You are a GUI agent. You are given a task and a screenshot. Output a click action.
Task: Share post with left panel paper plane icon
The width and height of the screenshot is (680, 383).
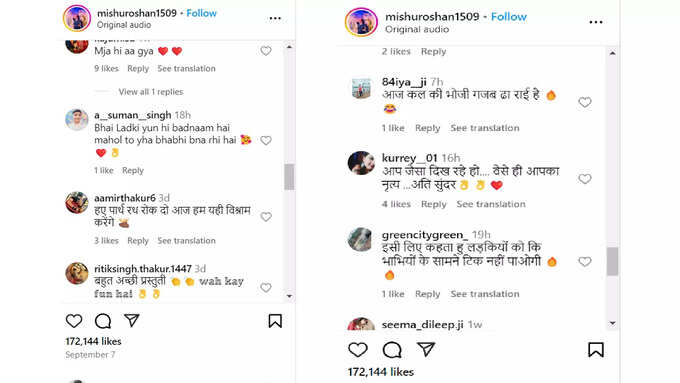pyautogui.click(x=131, y=321)
